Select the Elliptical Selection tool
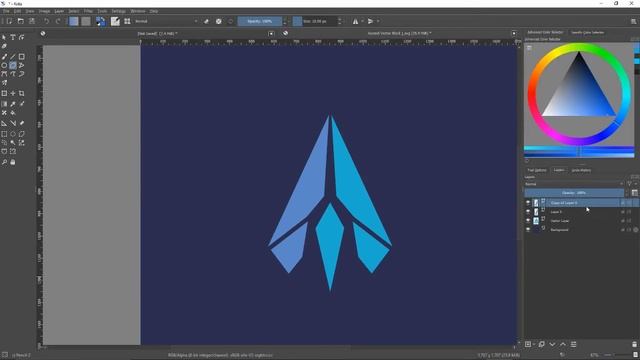The height and width of the screenshot is (360, 640). coord(13,134)
